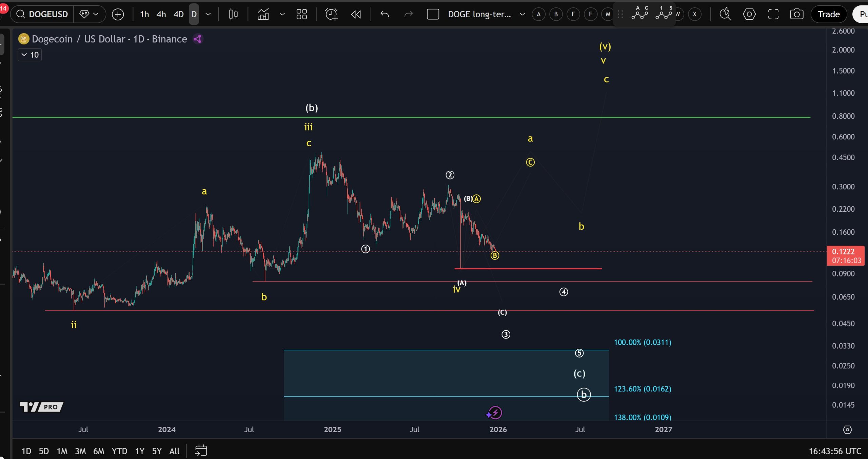Click the Trade button
Image resolution: width=868 pixels, height=459 pixels.
[829, 14]
